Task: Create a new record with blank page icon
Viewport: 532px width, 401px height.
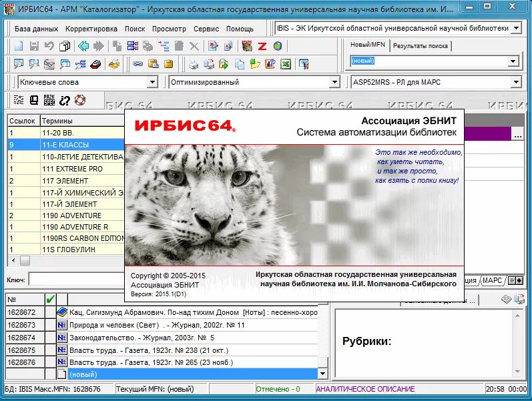Action: click(19, 46)
